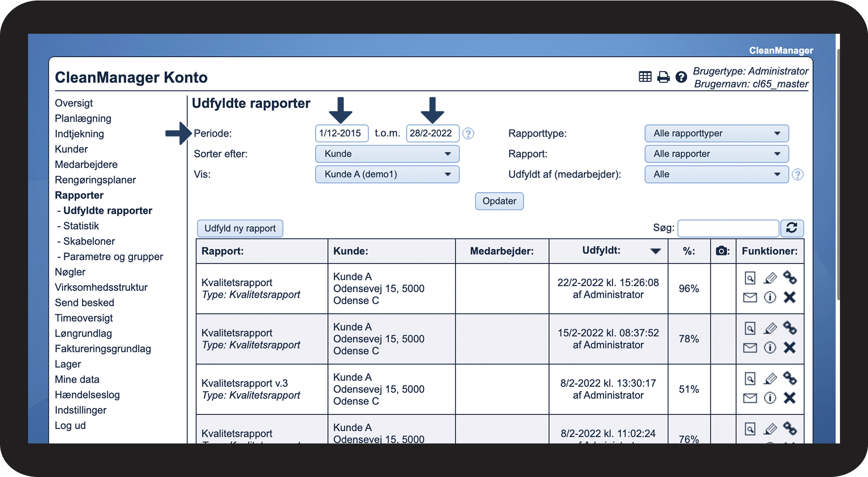Click the refresh icon beside the search field

coord(791,228)
